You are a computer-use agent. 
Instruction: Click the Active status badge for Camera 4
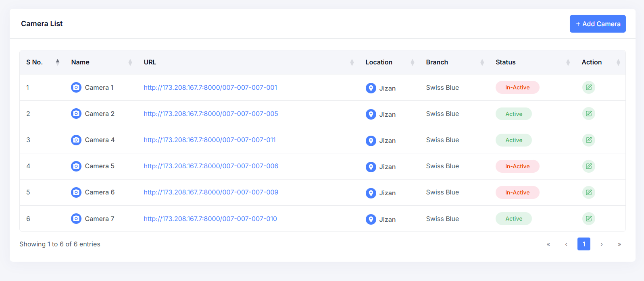coord(513,140)
